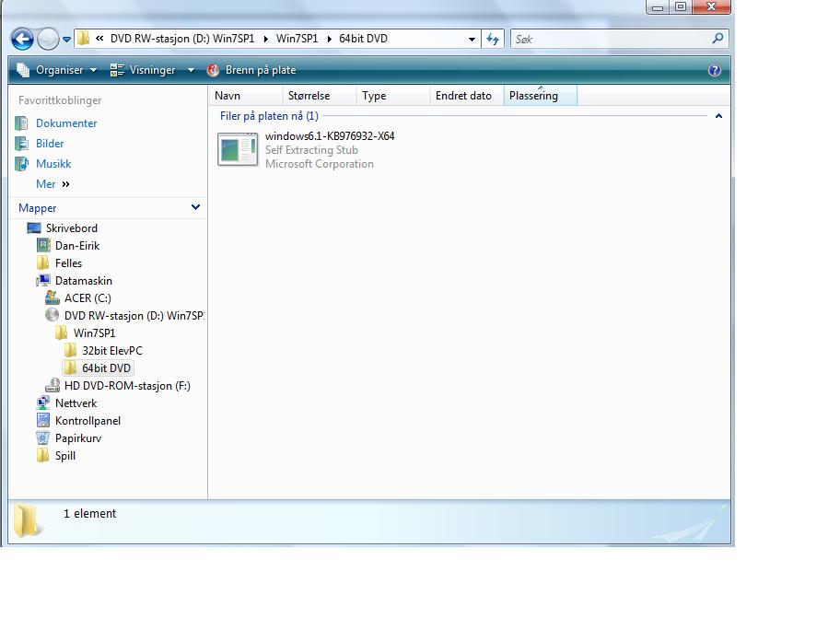
Task: Open the Musikk favorite link
Action: (x=53, y=164)
